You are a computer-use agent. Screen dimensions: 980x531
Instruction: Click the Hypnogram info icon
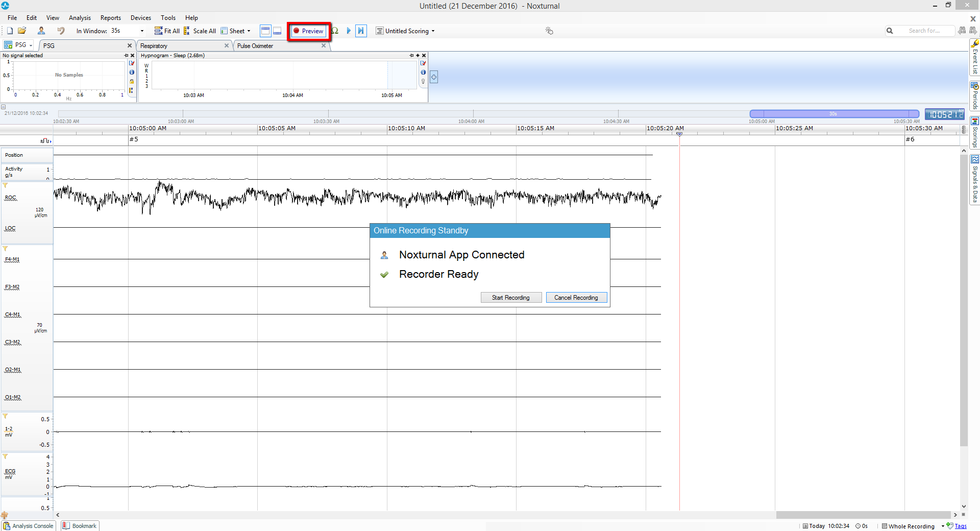423,72
